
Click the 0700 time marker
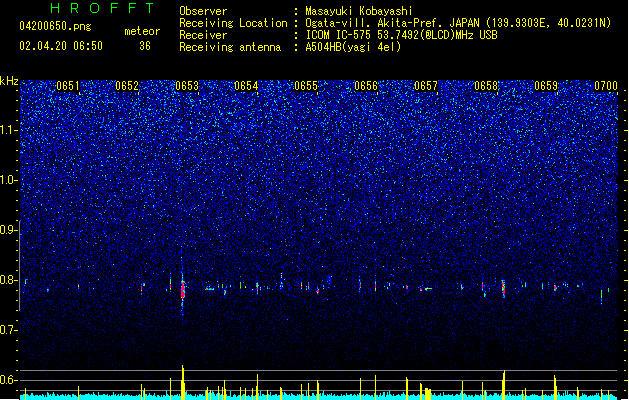606,86
